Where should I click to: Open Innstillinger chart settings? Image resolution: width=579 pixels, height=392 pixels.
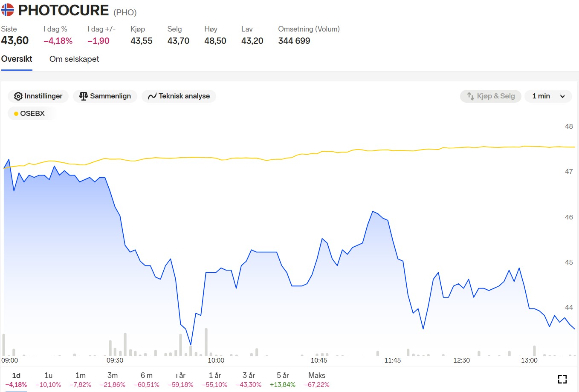38,96
